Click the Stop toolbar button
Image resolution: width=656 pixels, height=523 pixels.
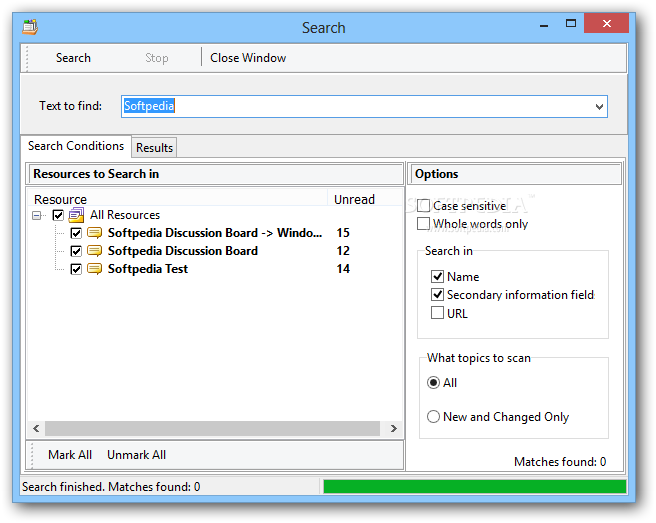point(157,58)
